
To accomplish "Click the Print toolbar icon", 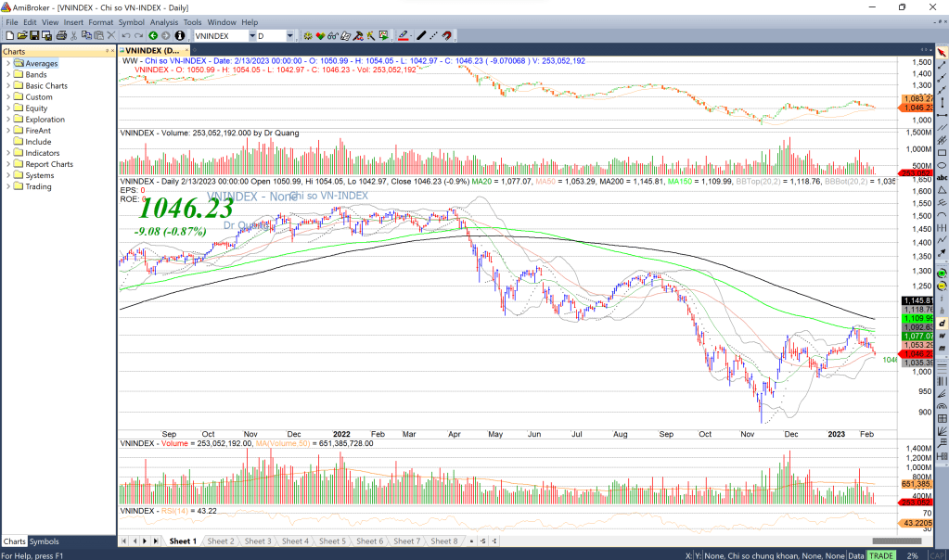I will [x=61, y=35].
